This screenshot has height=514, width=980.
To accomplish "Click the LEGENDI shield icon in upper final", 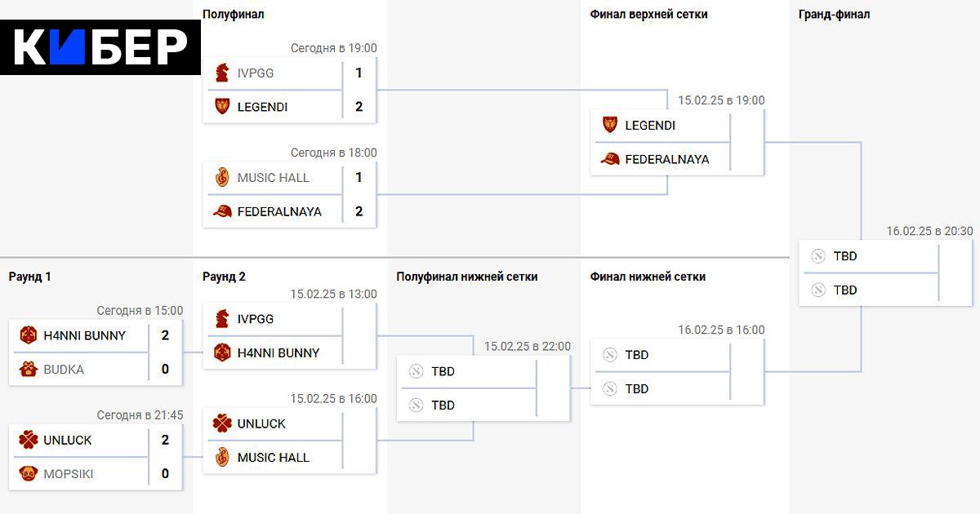I will [x=610, y=126].
